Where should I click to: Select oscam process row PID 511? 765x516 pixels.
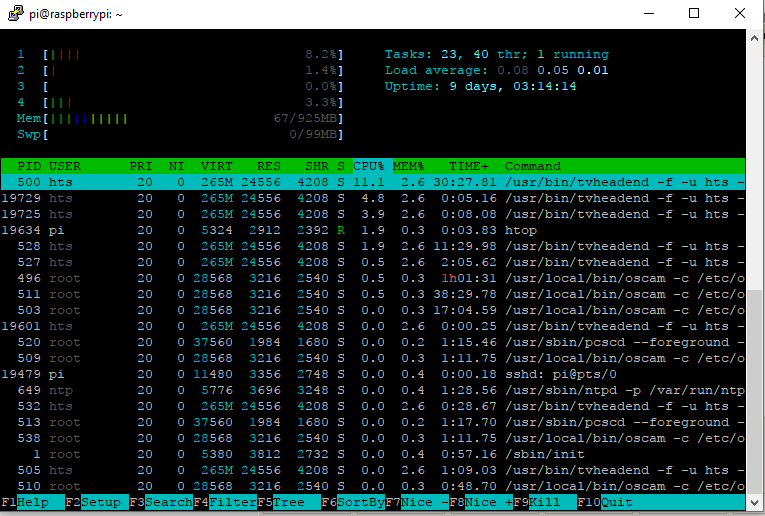[x=373, y=295]
